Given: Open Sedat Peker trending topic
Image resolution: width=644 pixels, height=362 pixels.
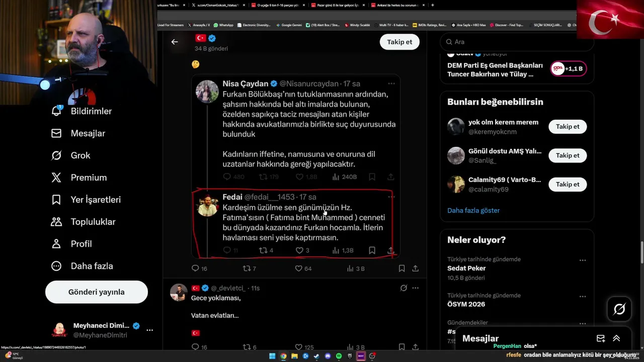Looking at the screenshot, I should click(466, 268).
